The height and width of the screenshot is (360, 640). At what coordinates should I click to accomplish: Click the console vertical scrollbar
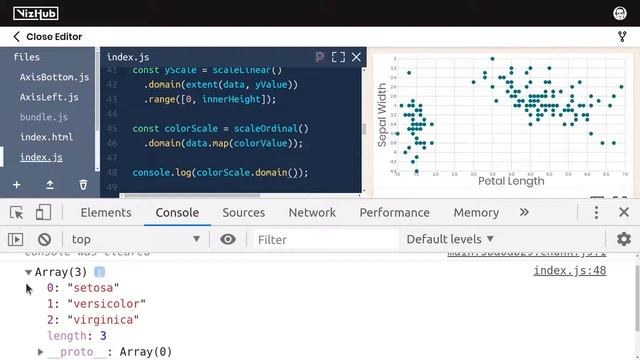(637, 298)
